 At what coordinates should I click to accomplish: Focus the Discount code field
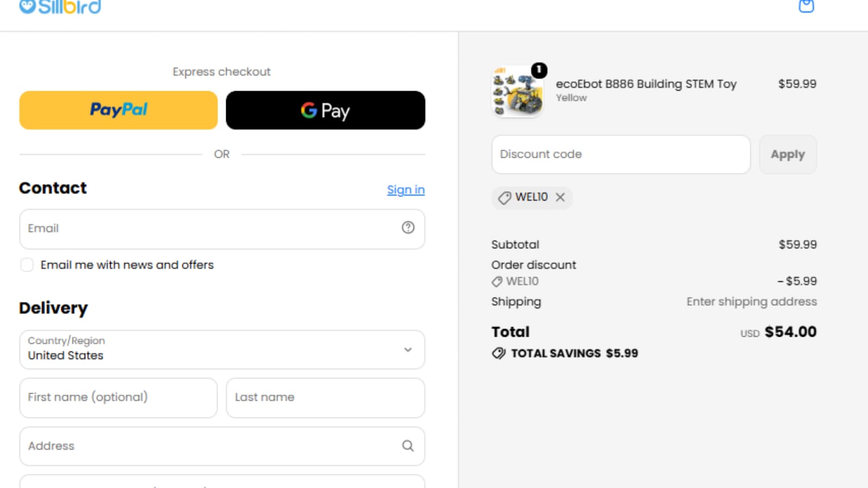pos(621,155)
